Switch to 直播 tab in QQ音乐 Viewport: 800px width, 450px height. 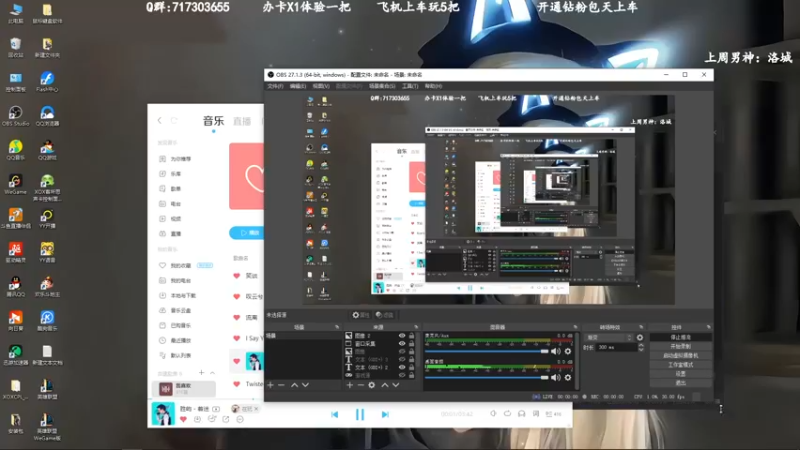[242, 121]
